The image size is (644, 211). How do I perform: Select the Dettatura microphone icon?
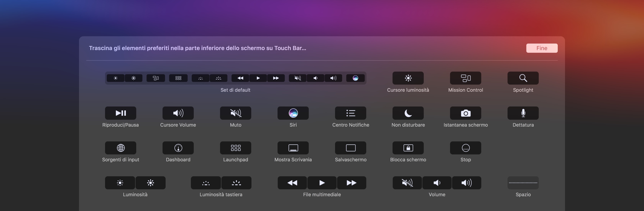point(523,113)
